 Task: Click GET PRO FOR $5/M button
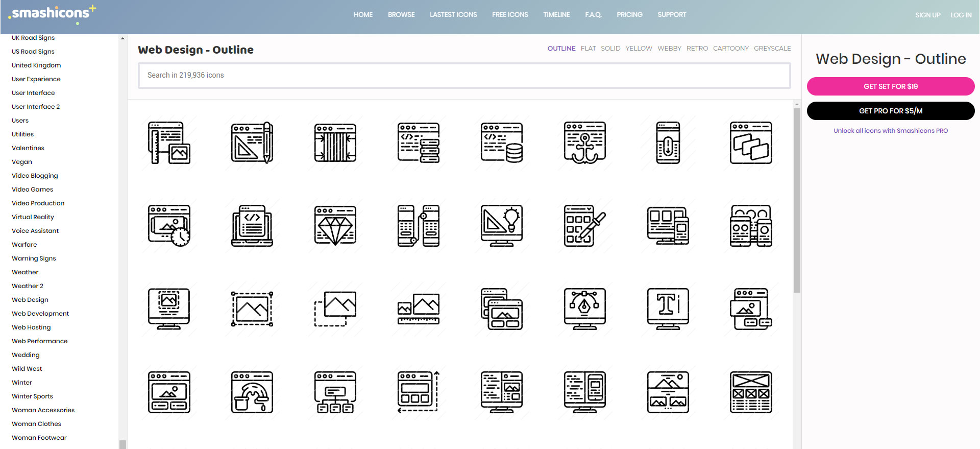pyautogui.click(x=891, y=111)
